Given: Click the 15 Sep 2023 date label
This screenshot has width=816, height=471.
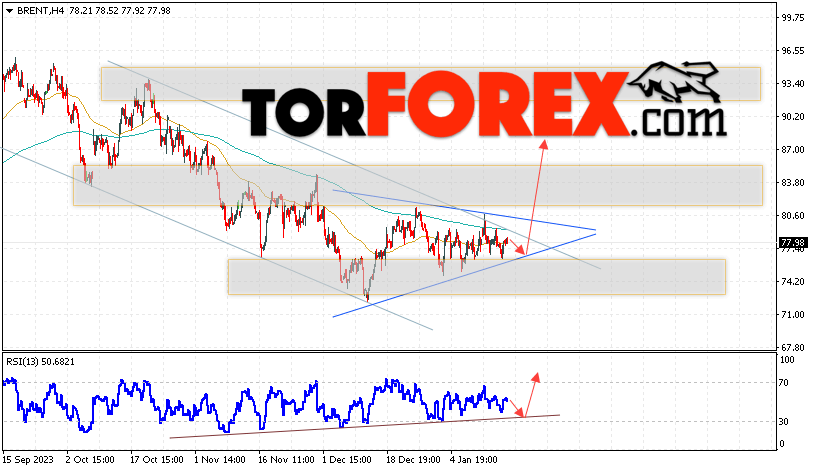Looking at the screenshot, I should tap(28, 460).
